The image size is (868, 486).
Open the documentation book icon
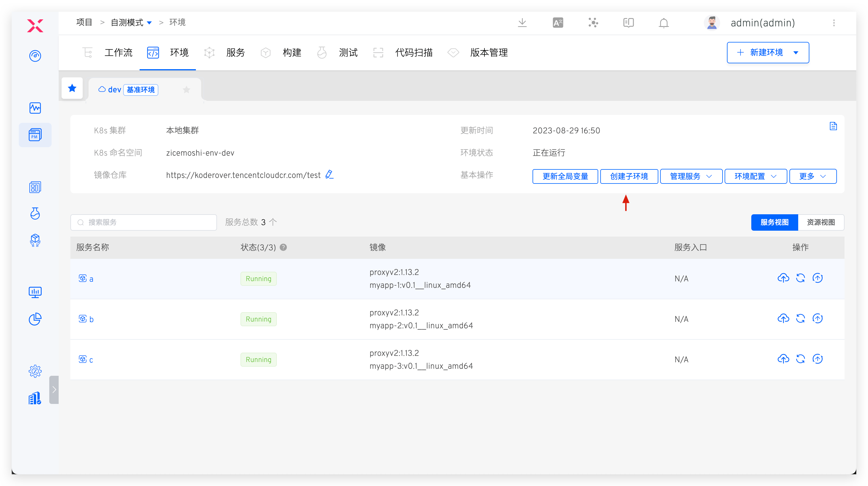point(628,23)
